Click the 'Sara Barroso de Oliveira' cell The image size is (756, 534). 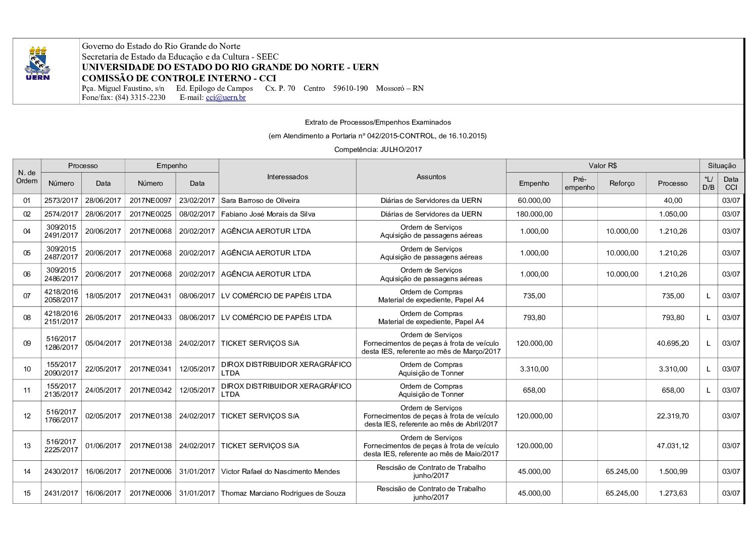click(260, 200)
